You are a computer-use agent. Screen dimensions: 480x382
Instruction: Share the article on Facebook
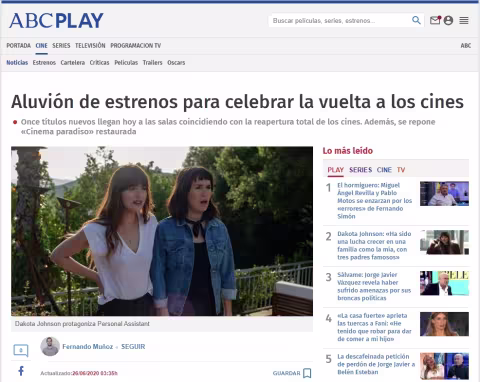21,371
